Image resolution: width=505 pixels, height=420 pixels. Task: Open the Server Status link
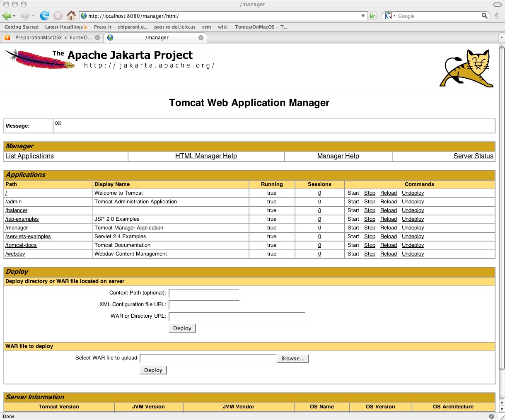click(474, 156)
